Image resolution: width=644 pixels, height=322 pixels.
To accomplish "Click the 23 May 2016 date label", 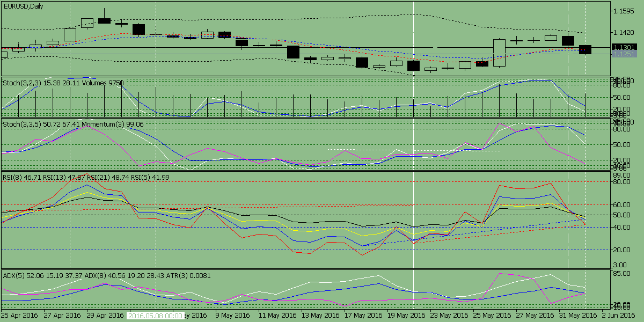I will (449, 316).
